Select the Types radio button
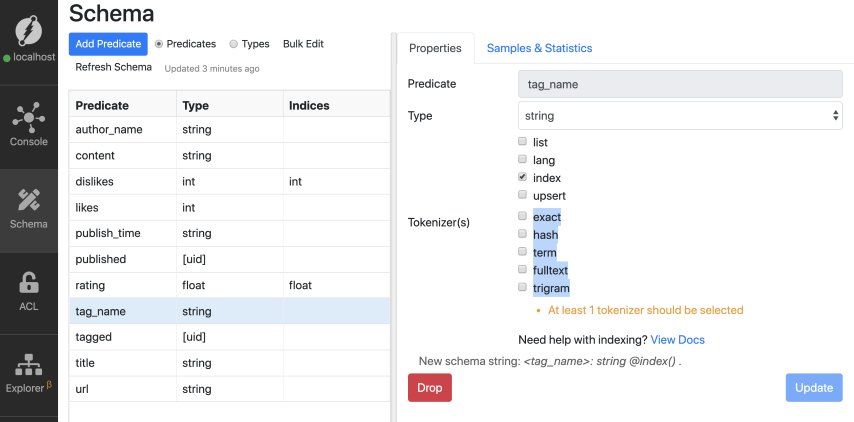 [x=234, y=44]
